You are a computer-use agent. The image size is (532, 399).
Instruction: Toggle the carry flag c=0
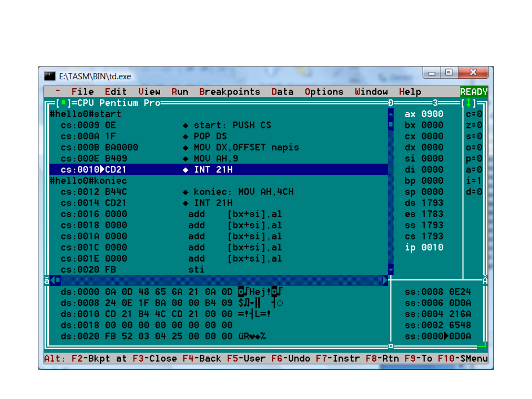(x=473, y=114)
